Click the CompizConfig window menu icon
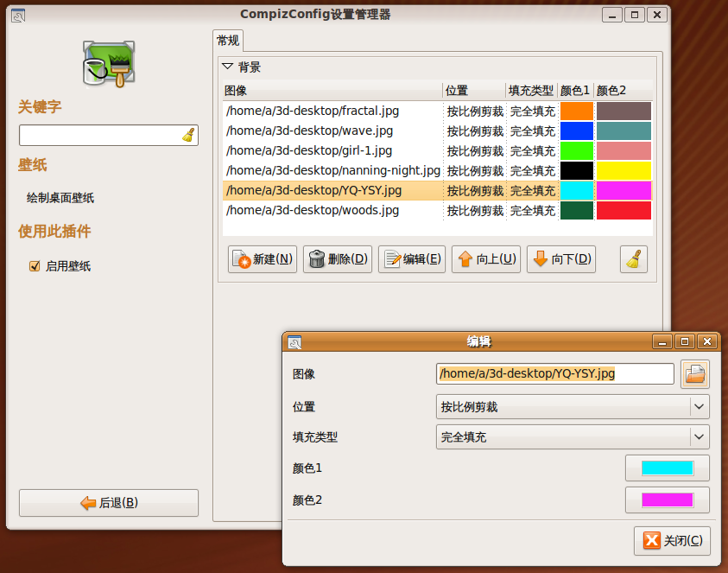This screenshot has height=573, width=728. [x=18, y=16]
